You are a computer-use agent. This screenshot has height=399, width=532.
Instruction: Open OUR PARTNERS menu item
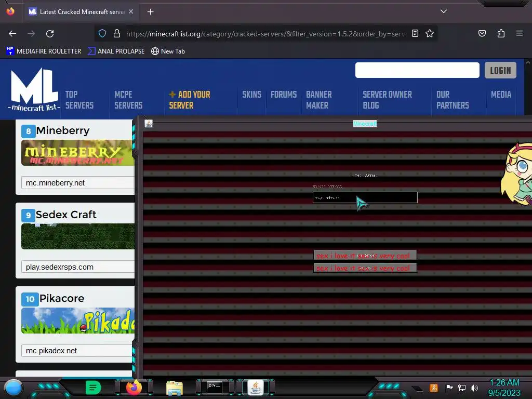(x=453, y=100)
